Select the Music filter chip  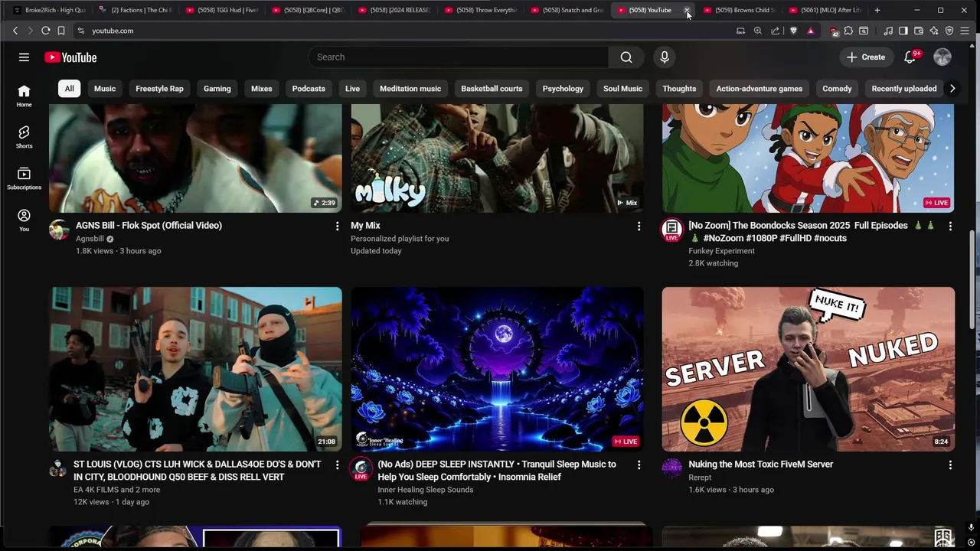105,89
